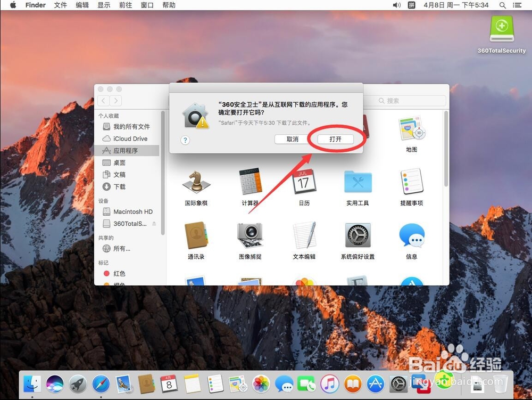
Task: Click the Finder window vertical scrollbar
Action: 446,149
